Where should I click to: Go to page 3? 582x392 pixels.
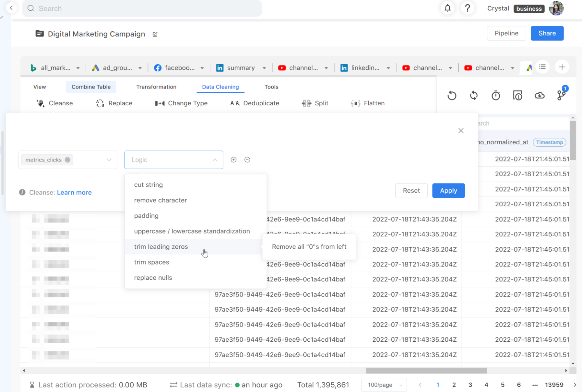click(x=470, y=385)
